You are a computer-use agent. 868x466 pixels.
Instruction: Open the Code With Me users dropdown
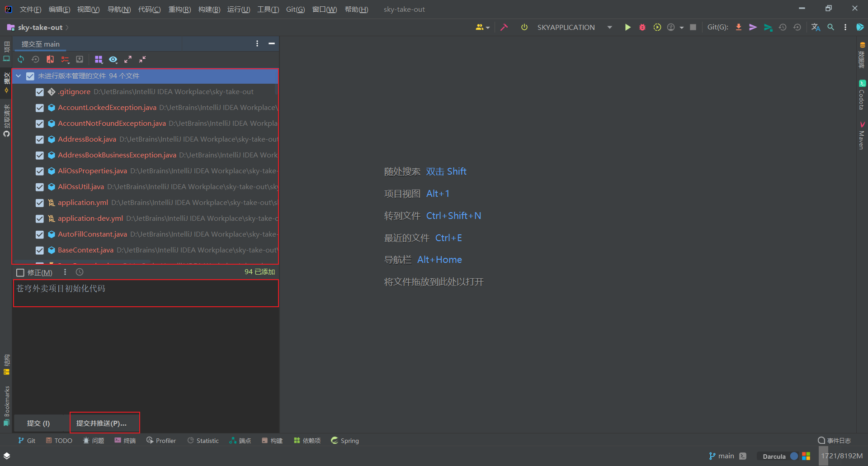point(482,27)
